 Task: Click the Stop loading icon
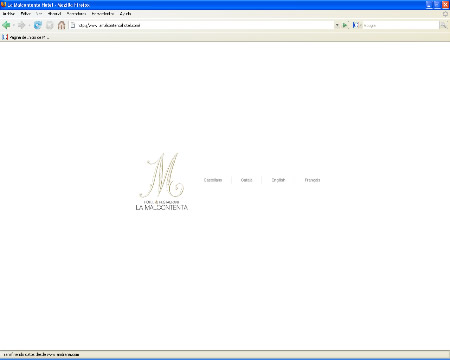49,25
